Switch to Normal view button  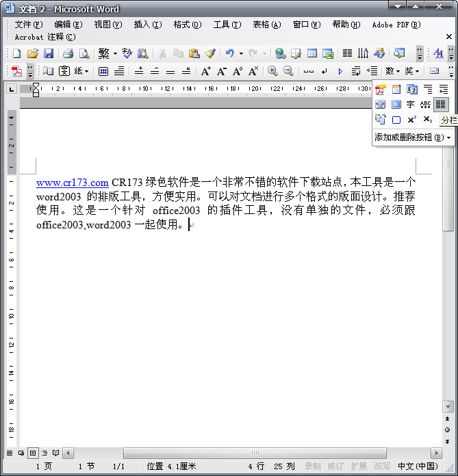click(10, 453)
